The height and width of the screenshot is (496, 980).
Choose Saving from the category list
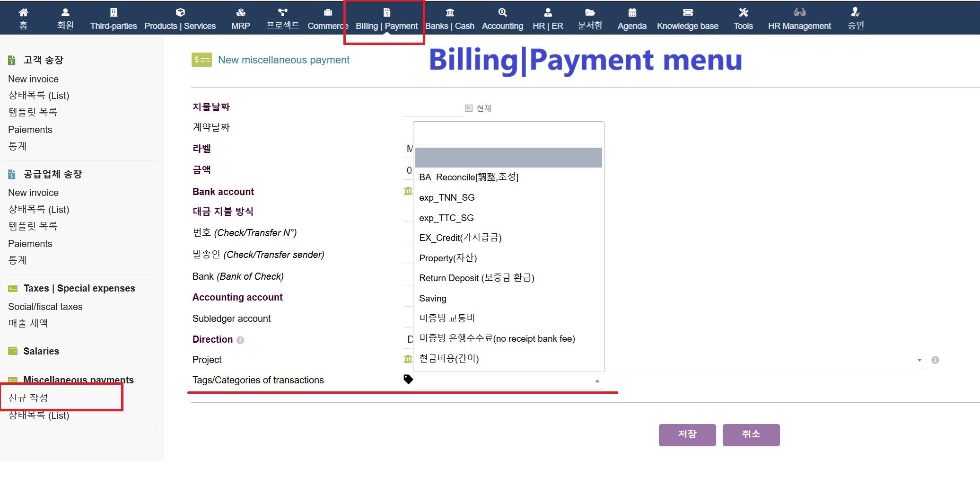pos(432,299)
